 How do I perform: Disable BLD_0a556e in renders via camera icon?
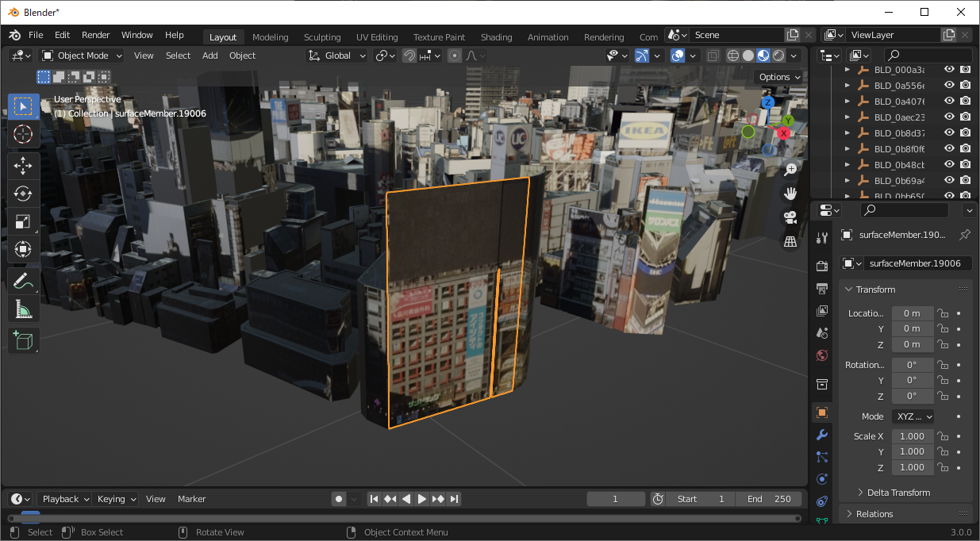click(965, 85)
